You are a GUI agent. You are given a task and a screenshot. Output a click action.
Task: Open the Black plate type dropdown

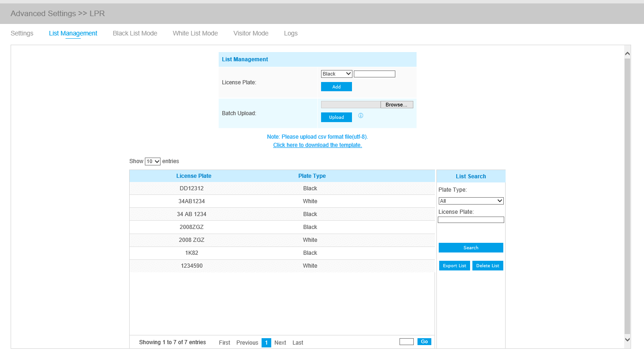point(336,74)
